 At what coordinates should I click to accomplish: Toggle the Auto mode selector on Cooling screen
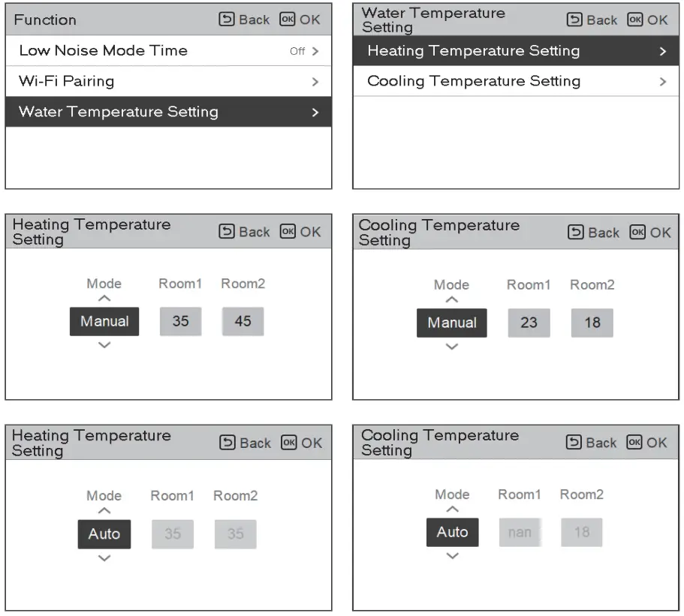click(451, 532)
